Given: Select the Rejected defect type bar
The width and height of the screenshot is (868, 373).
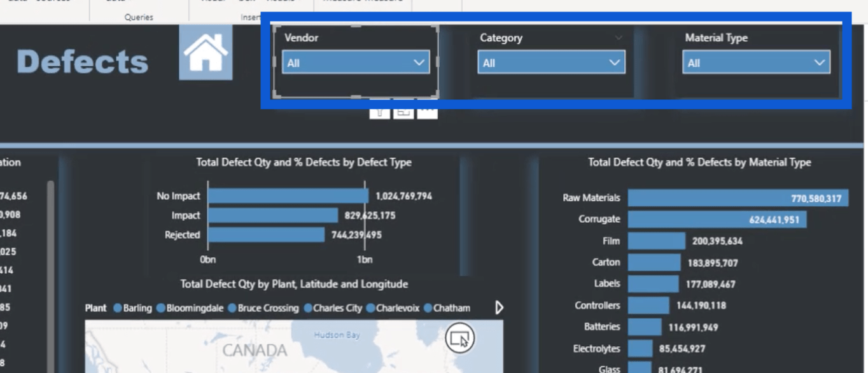Looking at the screenshot, I should point(266,235).
